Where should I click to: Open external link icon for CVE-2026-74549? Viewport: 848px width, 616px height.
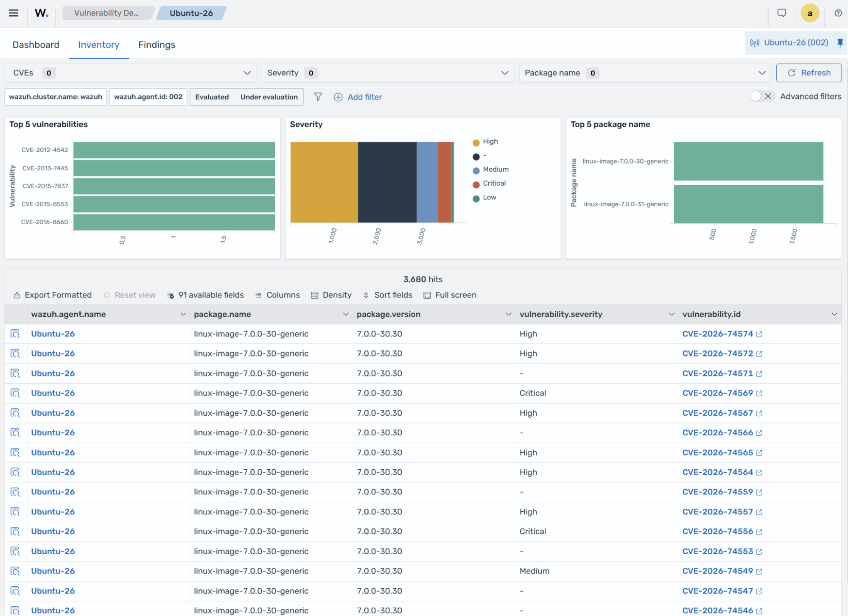tap(759, 571)
